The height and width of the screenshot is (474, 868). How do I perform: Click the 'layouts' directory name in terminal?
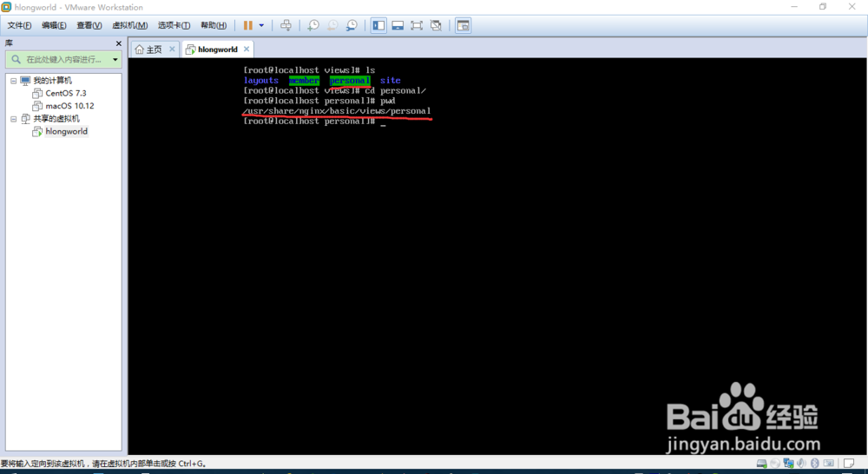coord(260,80)
